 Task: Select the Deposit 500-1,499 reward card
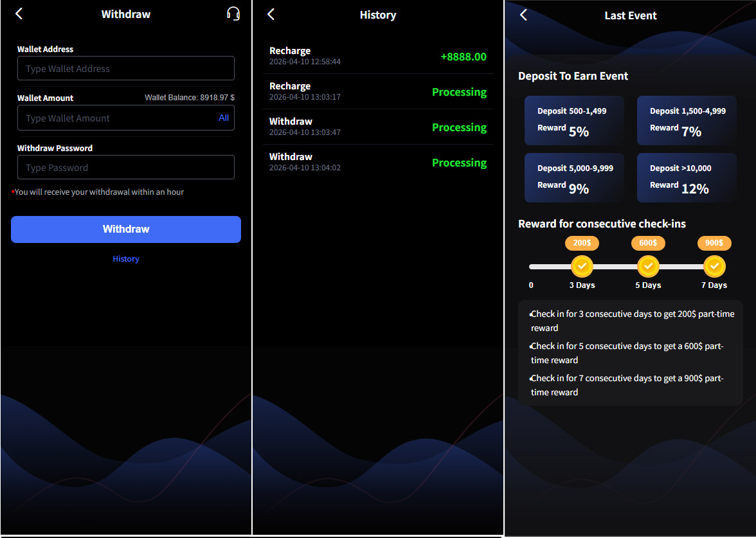574,121
